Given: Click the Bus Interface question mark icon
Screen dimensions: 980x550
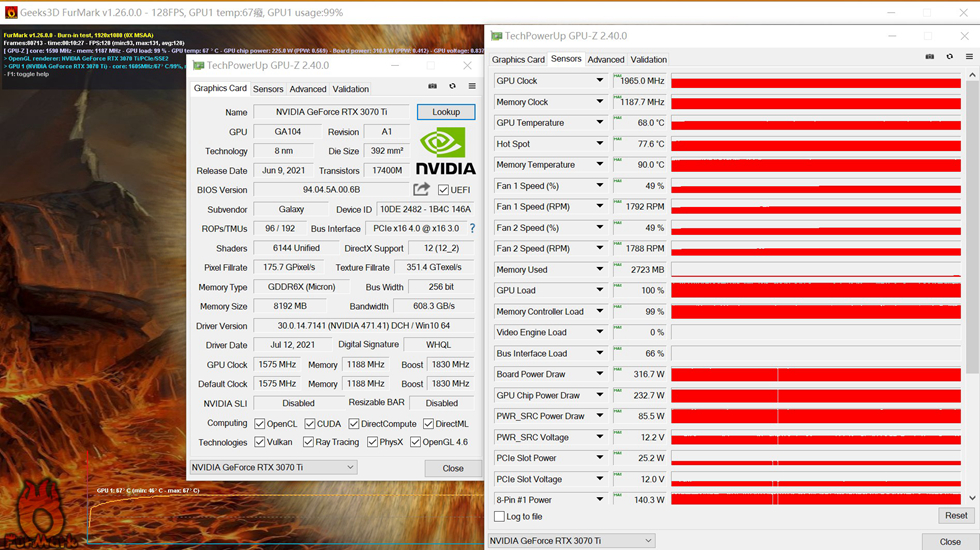Looking at the screenshot, I should point(472,228).
